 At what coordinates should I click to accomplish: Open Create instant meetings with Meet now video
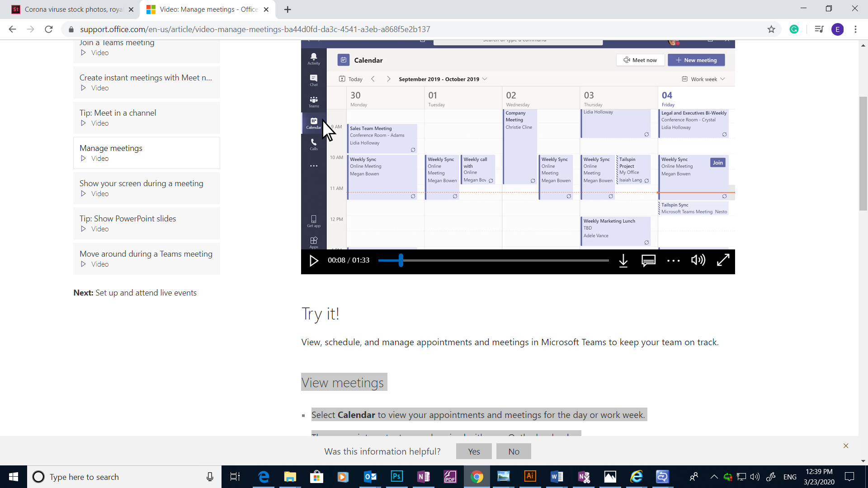pos(146,82)
